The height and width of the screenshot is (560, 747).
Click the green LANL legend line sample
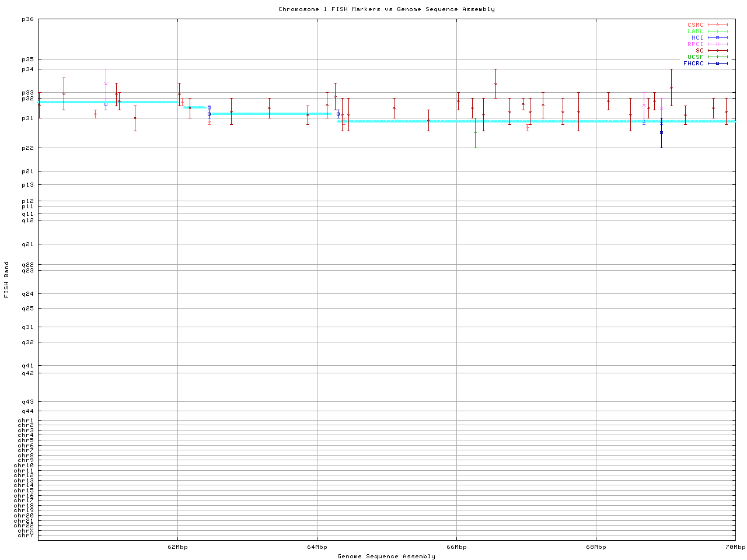point(717,32)
